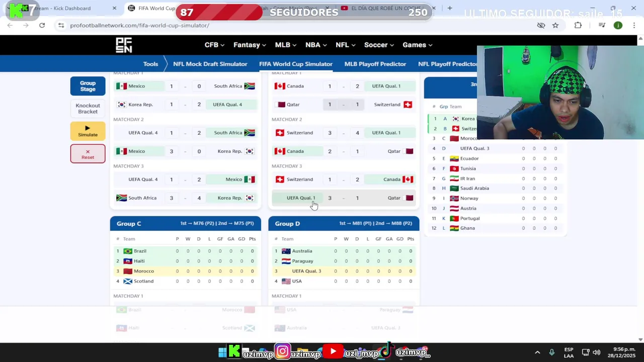Open NFL Mock Draft Simulator link
Image resolution: width=644 pixels, height=362 pixels.
[210, 64]
